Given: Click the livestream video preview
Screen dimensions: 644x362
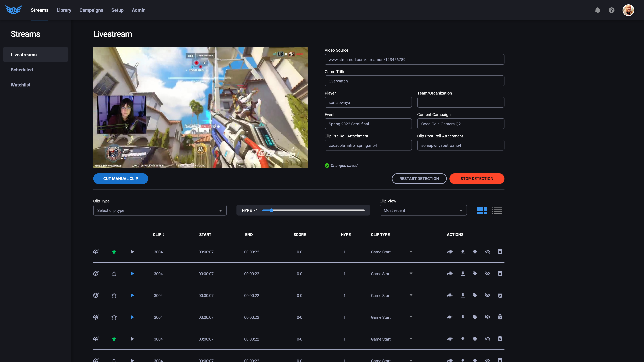Looking at the screenshot, I should (x=200, y=107).
